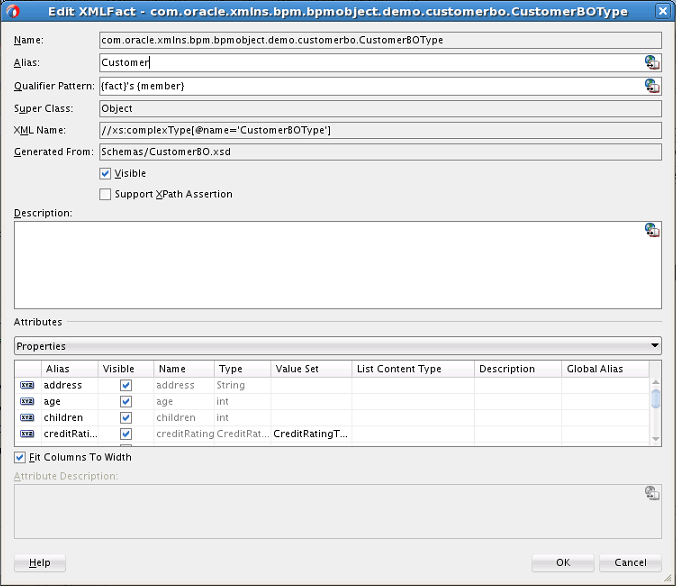Click the Name field with the class name
This screenshot has height=586, width=676.
[x=380, y=40]
